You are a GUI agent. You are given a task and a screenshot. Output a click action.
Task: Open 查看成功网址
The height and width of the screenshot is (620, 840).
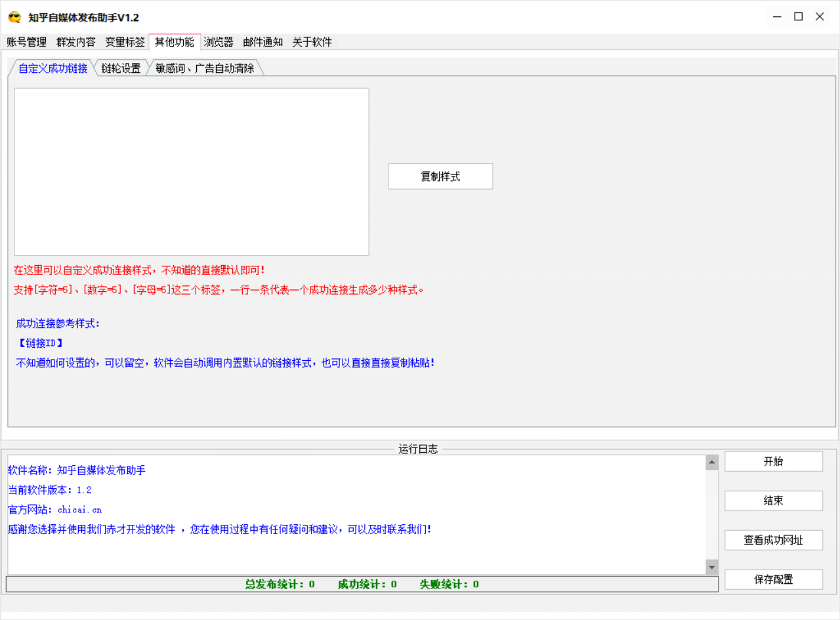coord(774,540)
